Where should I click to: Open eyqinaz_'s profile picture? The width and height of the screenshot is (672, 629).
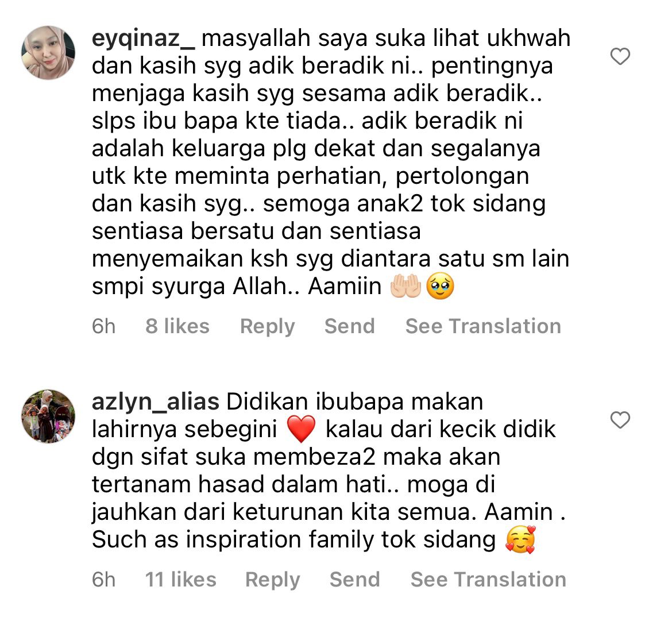(x=48, y=53)
